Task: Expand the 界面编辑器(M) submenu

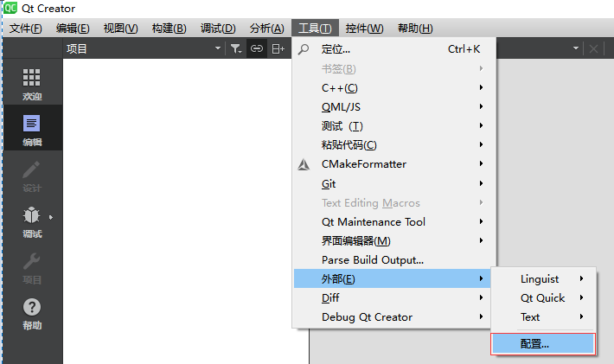Action: [x=394, y=240]
